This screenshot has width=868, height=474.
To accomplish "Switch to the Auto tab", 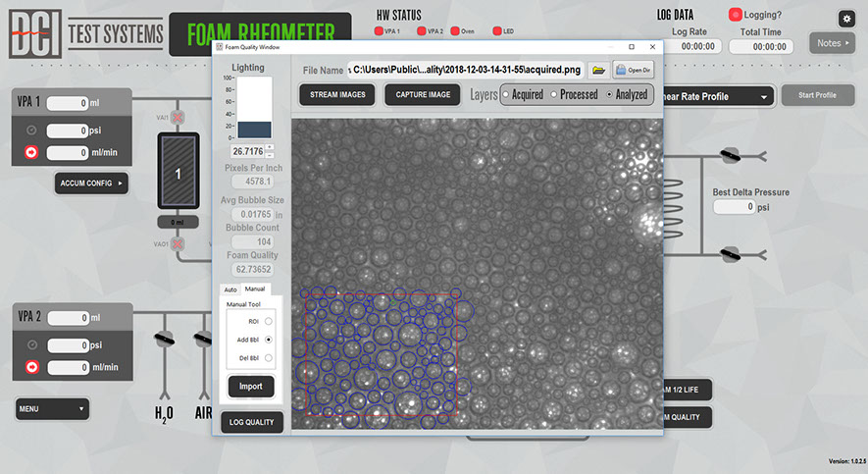I will 230,290.
